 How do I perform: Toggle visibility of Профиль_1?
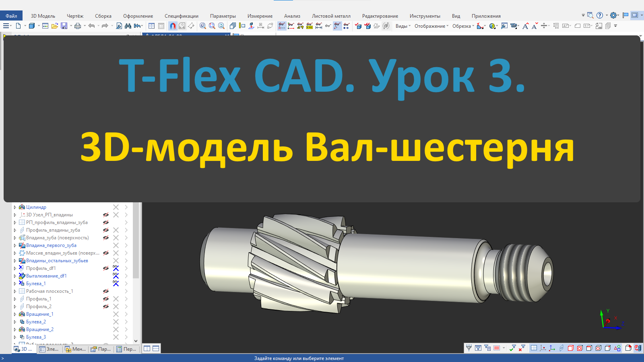click(106, 299)
